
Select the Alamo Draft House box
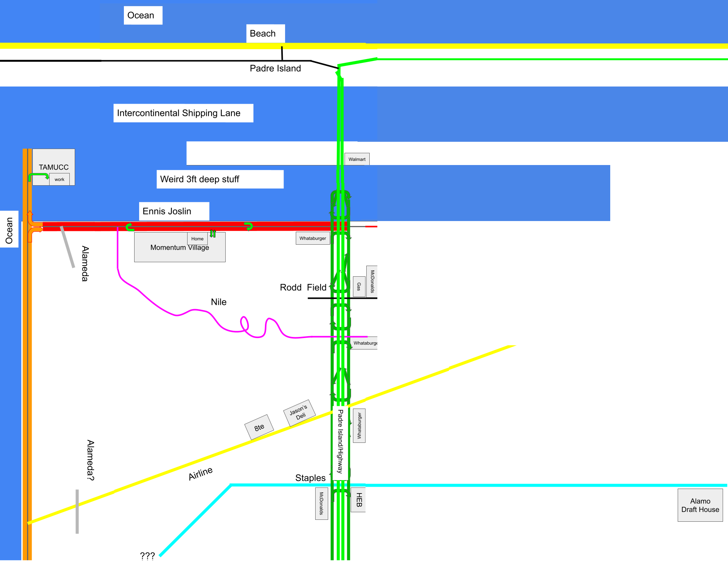click(x=700, y=505)
